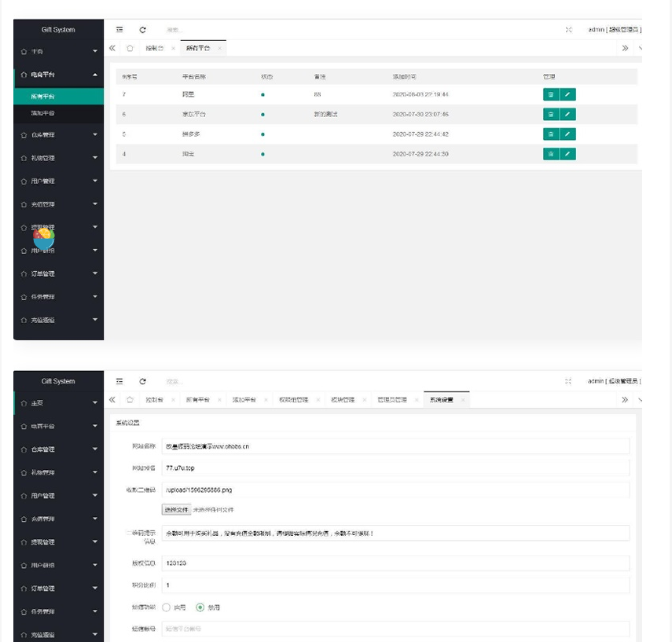Screen dimensions: 672x642
Task: Open the details list icon for 淘宝 row
Action: (551, 154)
